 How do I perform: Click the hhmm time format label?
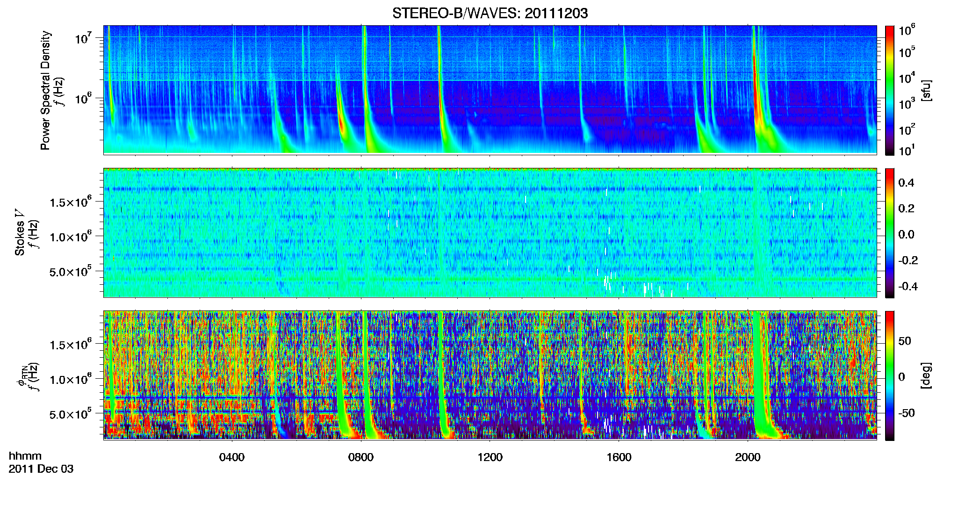click(x=25, y=456)
